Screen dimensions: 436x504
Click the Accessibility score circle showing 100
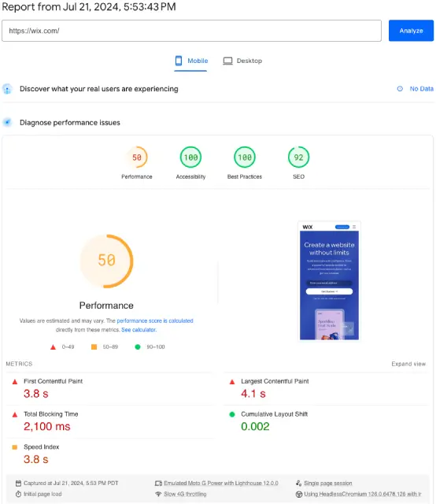pyautogui.click(x=190, y=157)
